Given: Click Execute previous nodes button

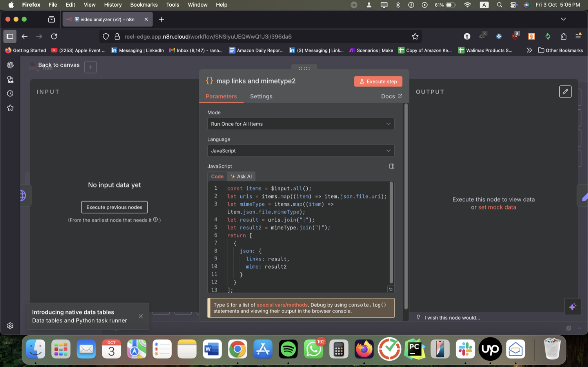Looking at the screenshot, I should (x=114, y=207).
